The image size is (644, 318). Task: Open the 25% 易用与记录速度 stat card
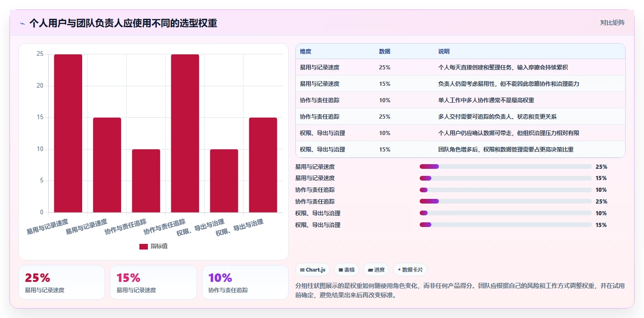click(x=61, y=282)
